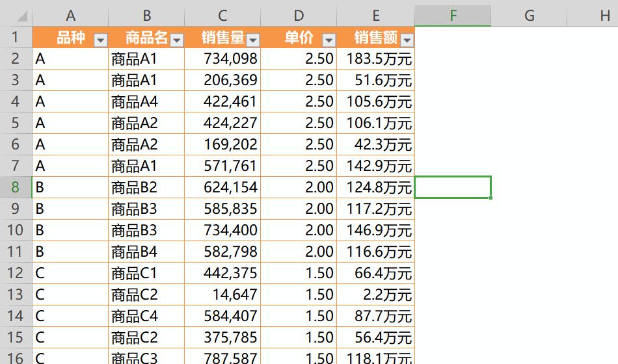Click the 销售量 header cell
The width and height of the screenshot is (618, 364).
click(222, 38)
